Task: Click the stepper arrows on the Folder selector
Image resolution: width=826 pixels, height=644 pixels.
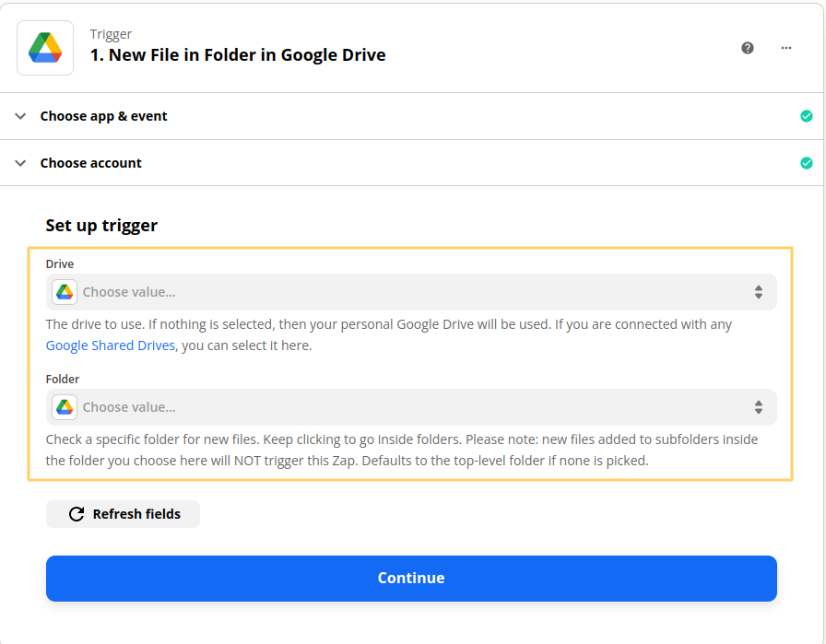Action: [x=759, y=406]
